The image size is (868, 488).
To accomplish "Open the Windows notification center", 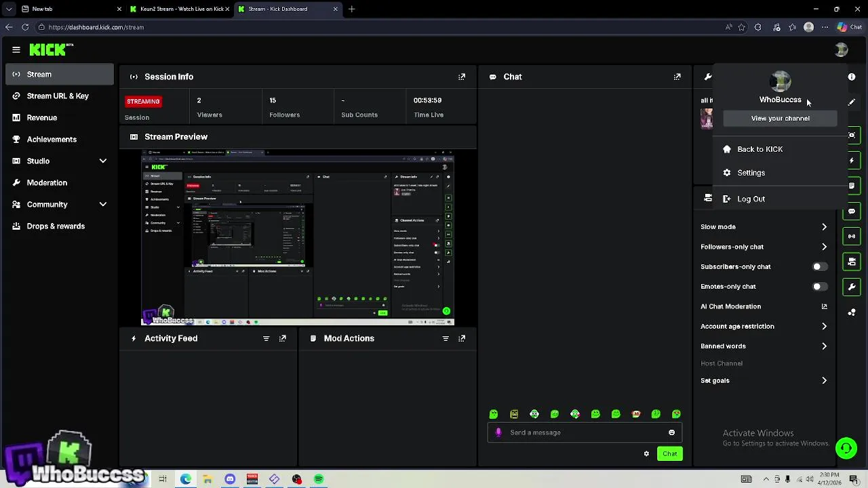I will (854, 479).
